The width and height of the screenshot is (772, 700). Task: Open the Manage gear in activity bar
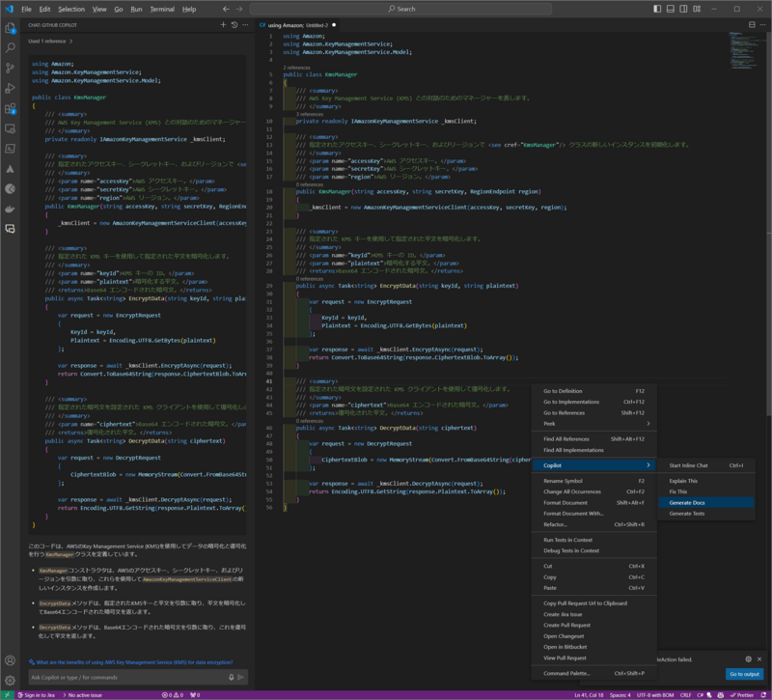click(10, 681)
